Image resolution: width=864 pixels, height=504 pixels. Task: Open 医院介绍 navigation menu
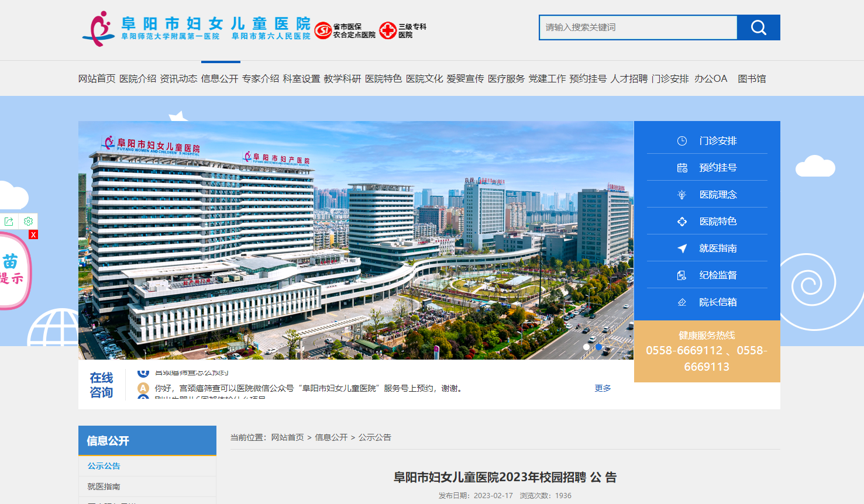tap(138, 79)
